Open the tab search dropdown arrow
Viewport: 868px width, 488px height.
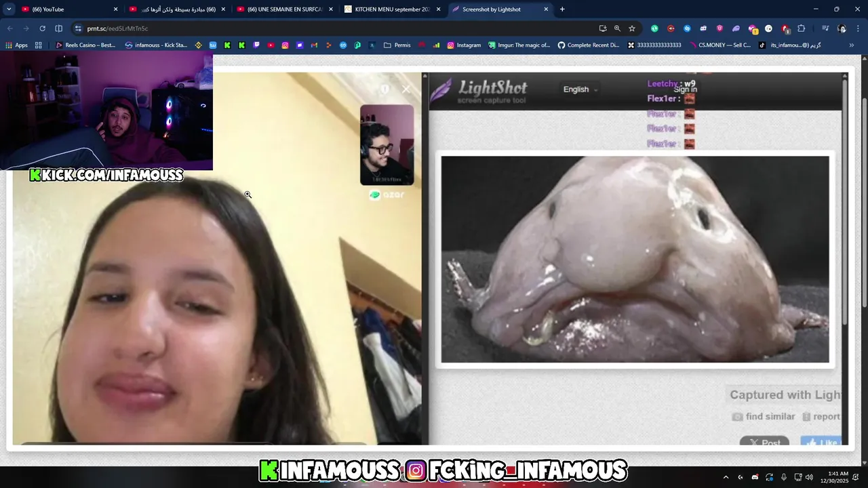[x=9, y=9]
